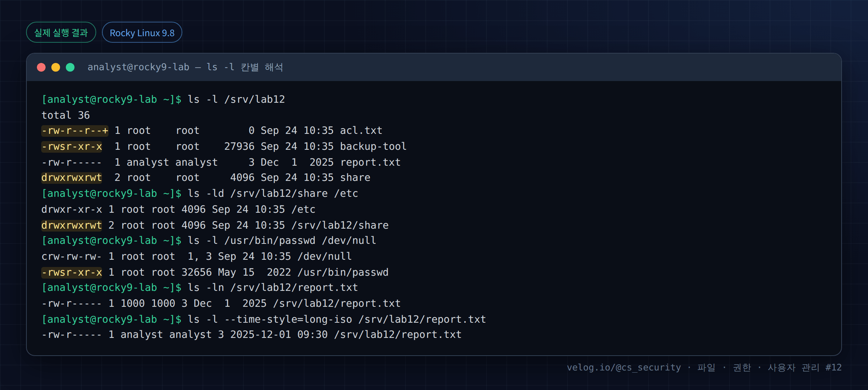
Task: Click "/usr/bin/passwd" in the 32656 output row
Action: (343, 272)
